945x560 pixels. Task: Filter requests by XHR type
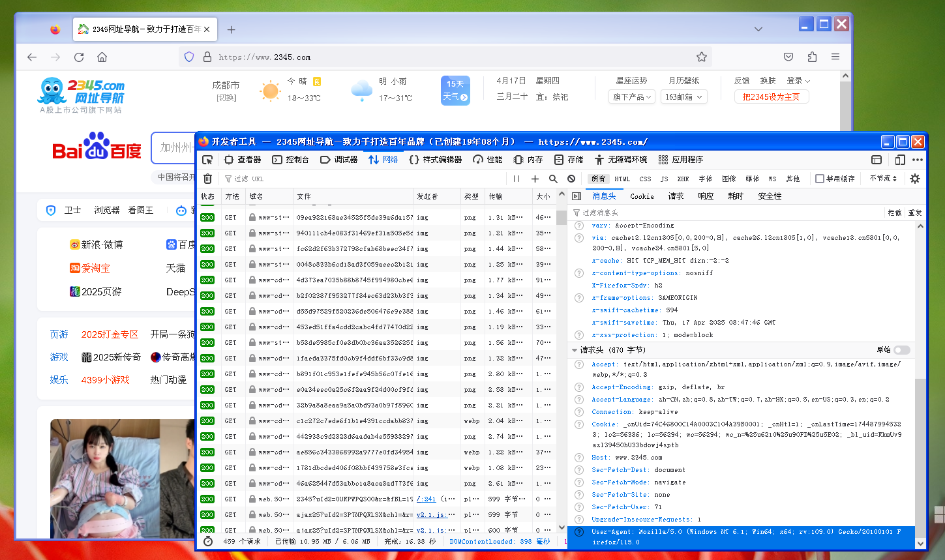click(683, 179)
